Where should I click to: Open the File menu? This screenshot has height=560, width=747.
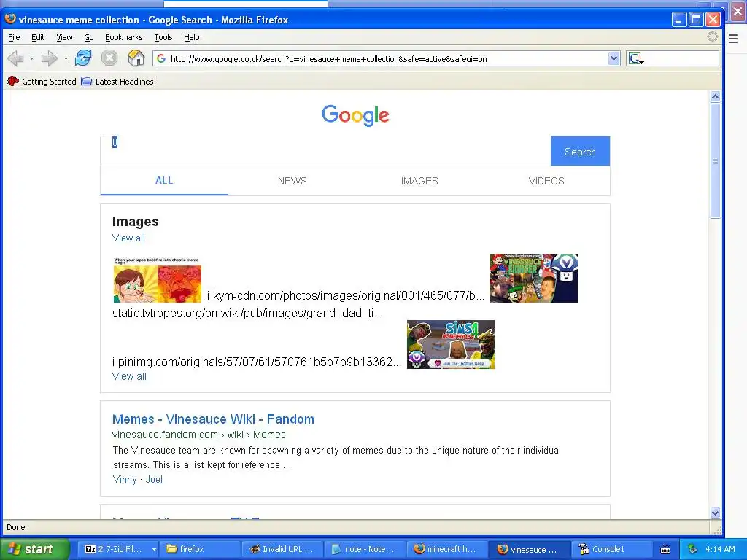tap(14, 37)
